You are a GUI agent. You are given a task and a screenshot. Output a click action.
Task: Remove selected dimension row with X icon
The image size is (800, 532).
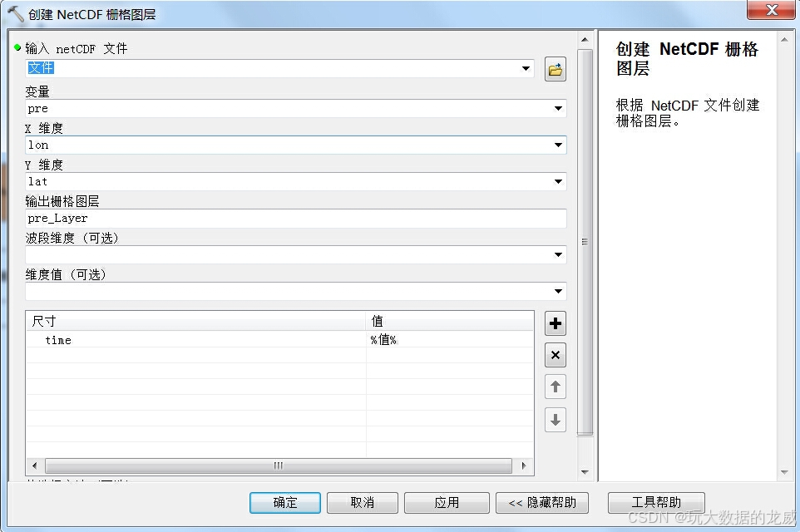tap(555, 355)
